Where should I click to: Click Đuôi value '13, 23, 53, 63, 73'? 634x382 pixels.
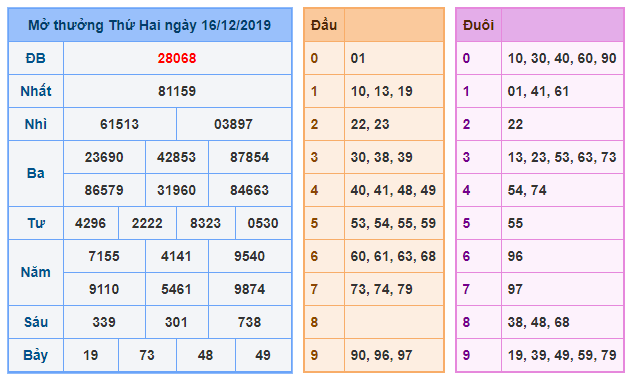[562, 157]
